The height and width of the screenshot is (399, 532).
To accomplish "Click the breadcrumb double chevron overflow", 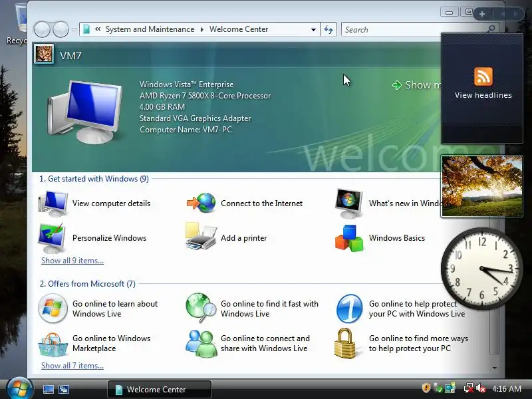I will pyautogui.click(x=98, y=29).
